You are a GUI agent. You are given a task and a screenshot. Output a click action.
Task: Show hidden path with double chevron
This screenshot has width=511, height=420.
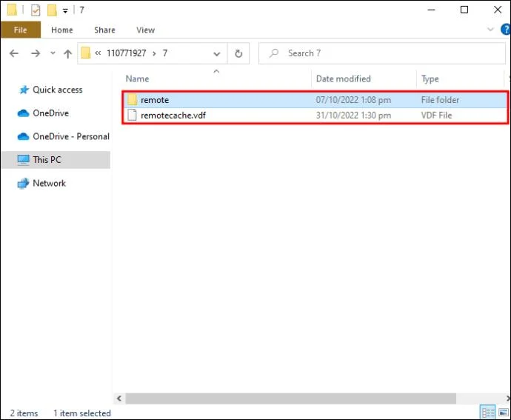(98, 53)
